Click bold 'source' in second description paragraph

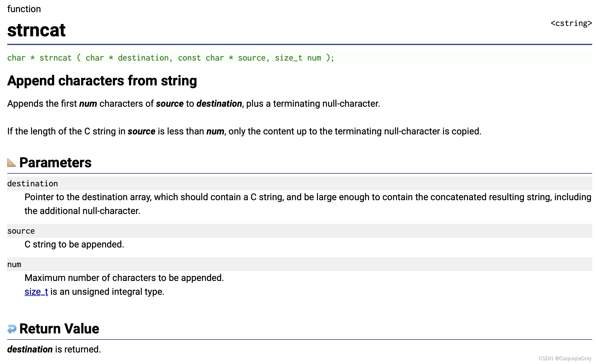142,131
